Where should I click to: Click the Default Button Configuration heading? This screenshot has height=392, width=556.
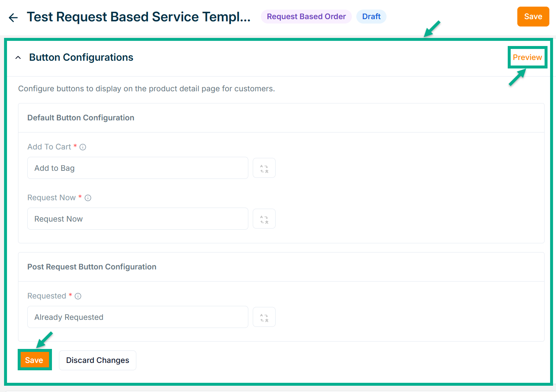[x=81, y=118]
